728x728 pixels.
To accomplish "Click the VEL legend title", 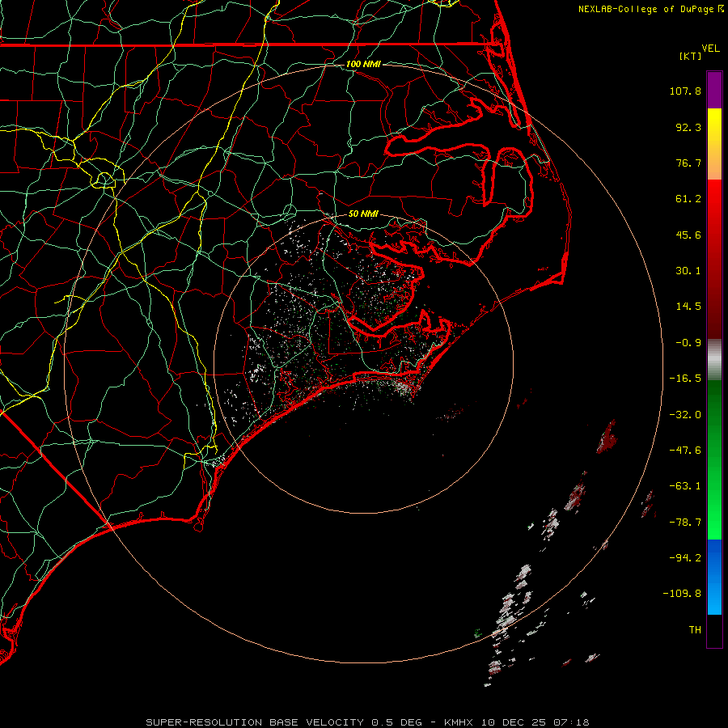I will 710,49.
